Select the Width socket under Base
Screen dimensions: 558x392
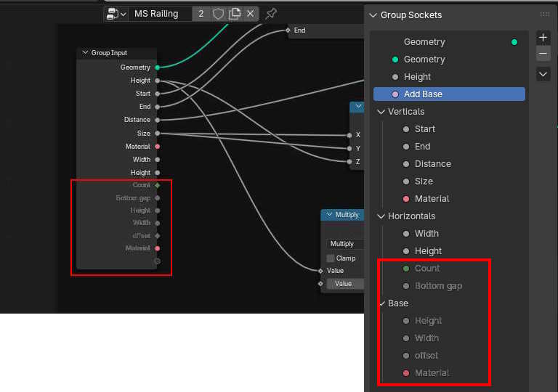[x=449, y=338]
